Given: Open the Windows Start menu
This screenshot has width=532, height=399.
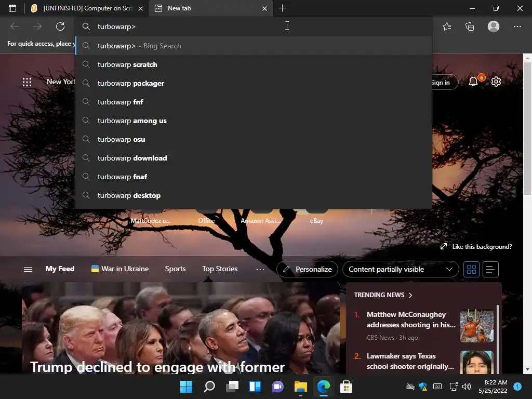Looking at the screenshot, I should tap(186, 387).
